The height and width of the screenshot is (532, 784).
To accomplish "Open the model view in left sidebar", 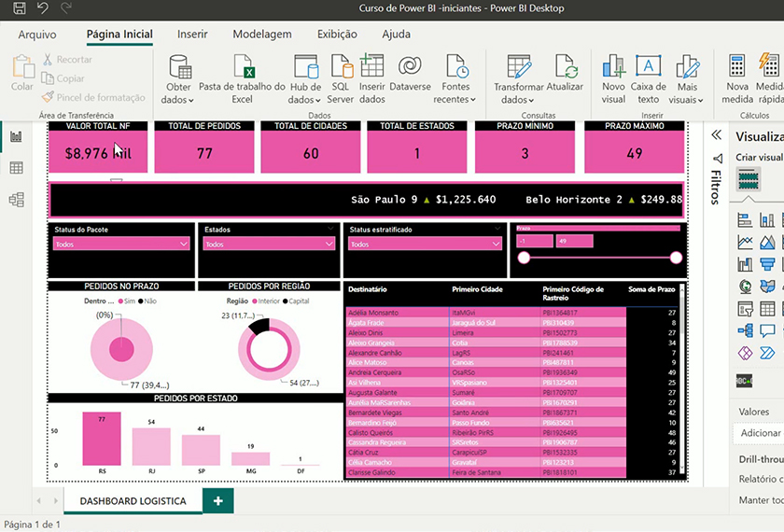I will pyautogui.click(x=16, y=200).
